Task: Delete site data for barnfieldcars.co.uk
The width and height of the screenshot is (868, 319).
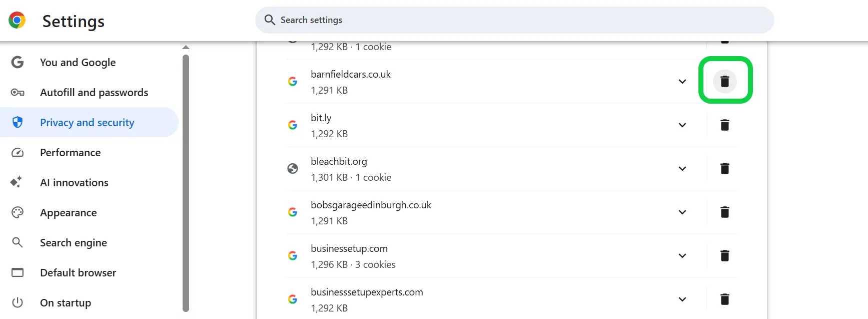Action: [x=724, y=81]
